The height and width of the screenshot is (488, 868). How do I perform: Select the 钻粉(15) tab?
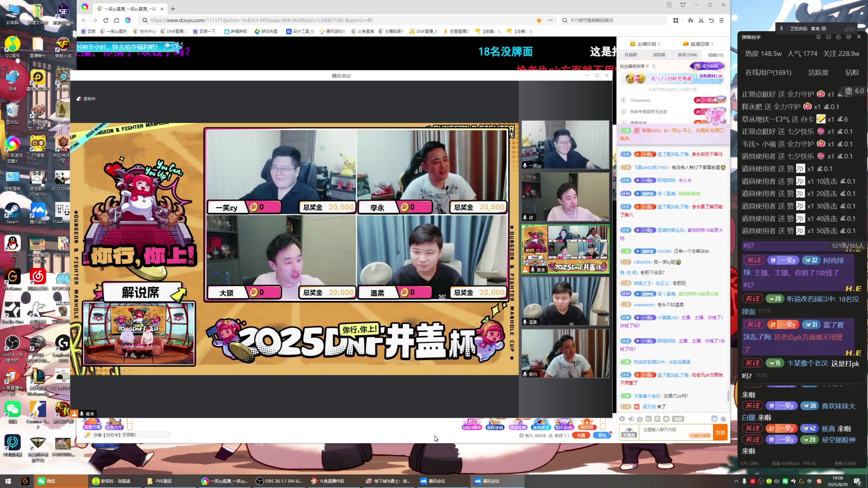716,55
